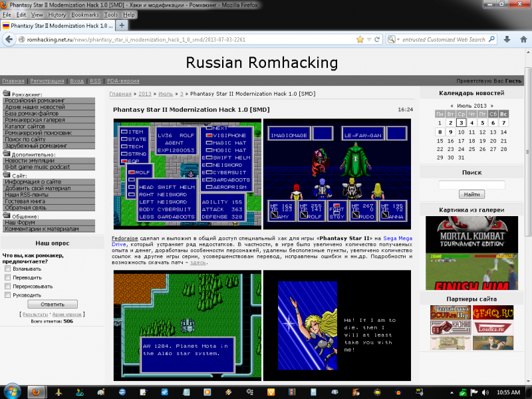Launch the orange play-button media taskbar icon
This screenshot has height=399, width=532.
[207, 392]
